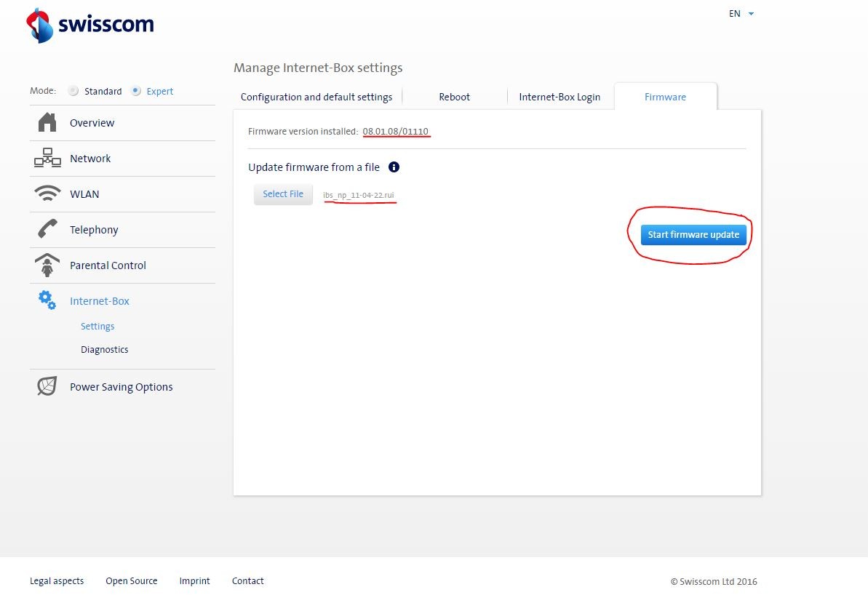This screenshot has width=868, height=603.
Task: Open Diagnostics under Internet-Box
Action: pos(104,350)
